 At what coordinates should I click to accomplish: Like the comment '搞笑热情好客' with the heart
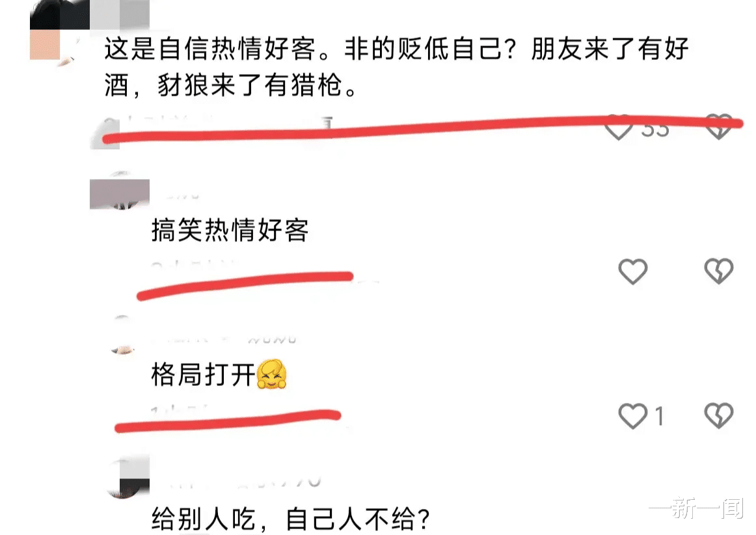(x=632, y=271)
